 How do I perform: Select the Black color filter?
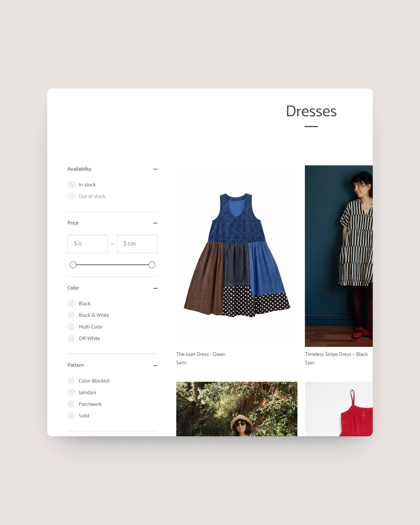[71, 303]
